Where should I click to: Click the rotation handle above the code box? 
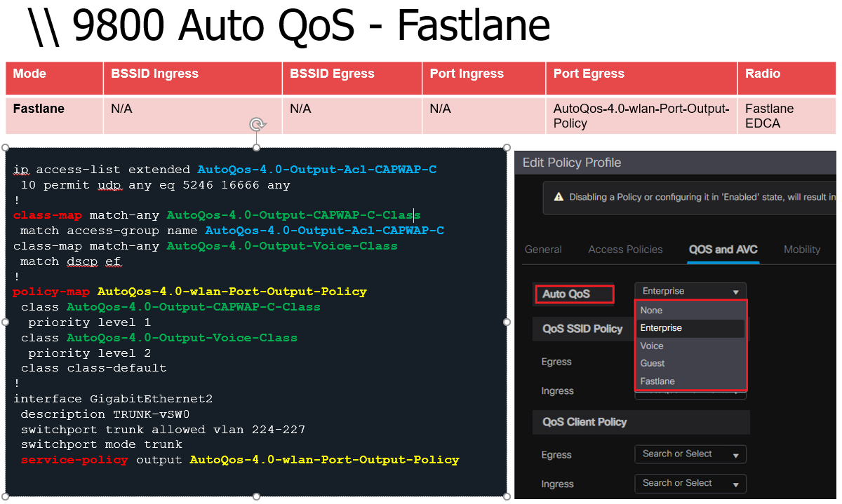tap(258, 125)
